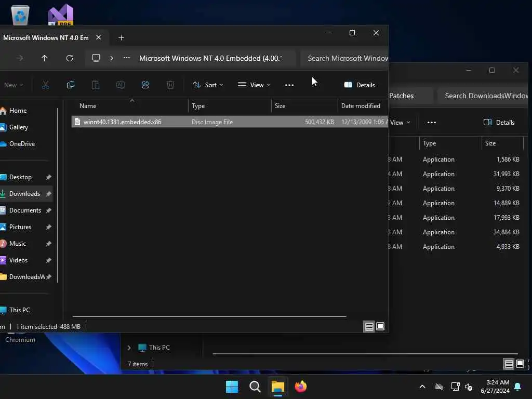The height and width of the screenshot is (399, 532).
Task: Open the DownloadsW pinned folder
Action: click(27, 277)
